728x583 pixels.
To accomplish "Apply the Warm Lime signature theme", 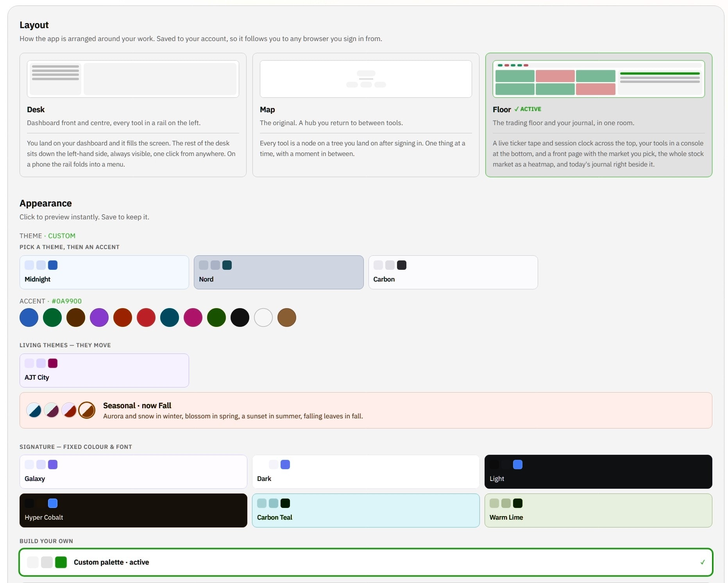I will (x=598, y=510).
